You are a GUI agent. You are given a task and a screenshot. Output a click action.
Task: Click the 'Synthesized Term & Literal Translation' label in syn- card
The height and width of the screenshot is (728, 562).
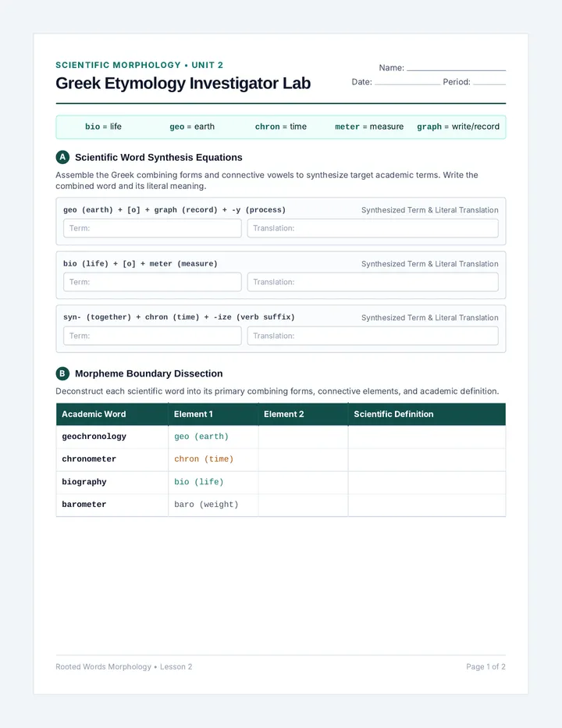click(430, 318)
